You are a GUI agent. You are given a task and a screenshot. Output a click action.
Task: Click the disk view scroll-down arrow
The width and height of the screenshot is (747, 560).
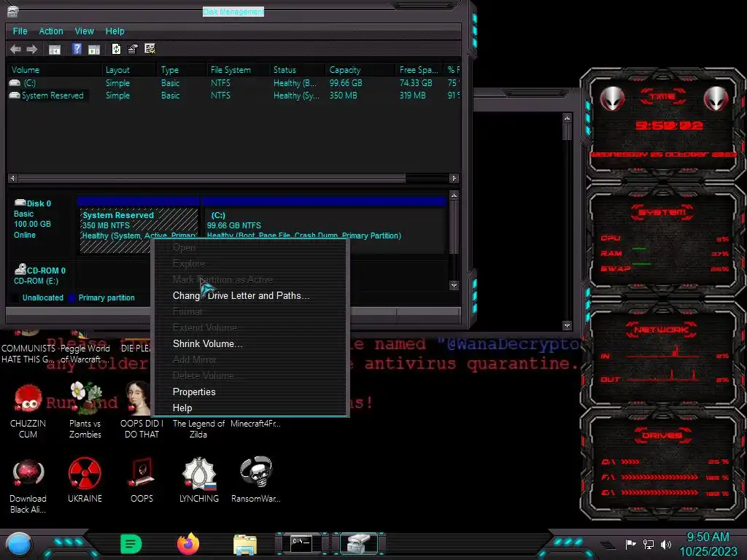click(454, 285)
